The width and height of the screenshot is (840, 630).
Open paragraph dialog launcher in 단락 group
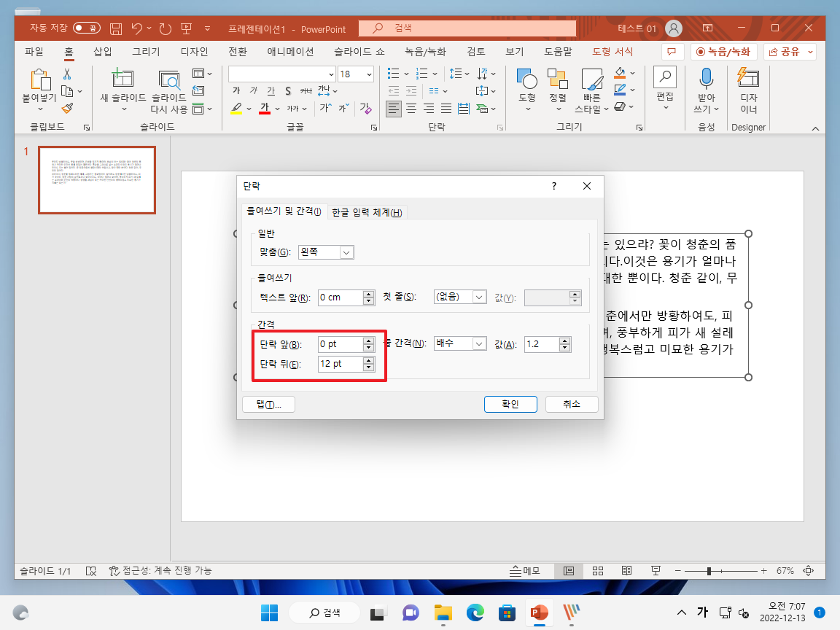click(x=499, y=128)
